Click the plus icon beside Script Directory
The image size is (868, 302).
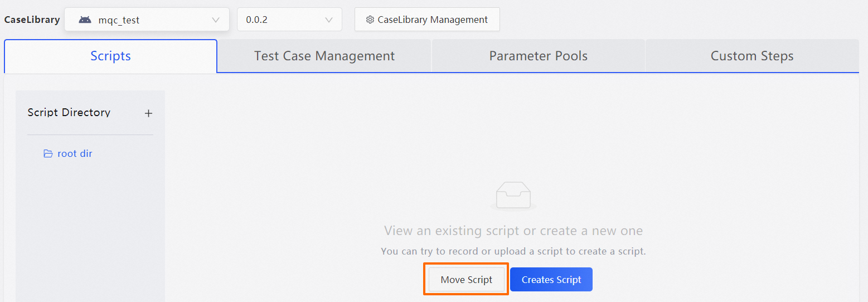(148, 113)
